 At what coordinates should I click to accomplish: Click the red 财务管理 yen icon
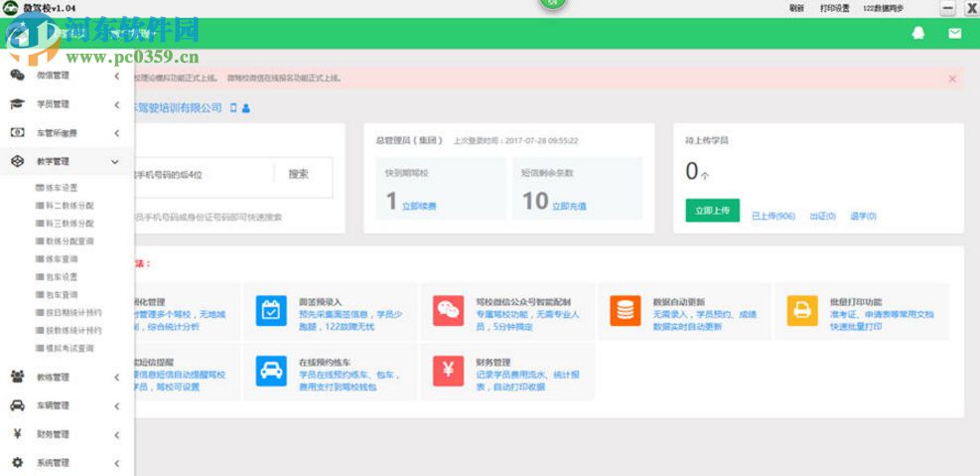448,371
